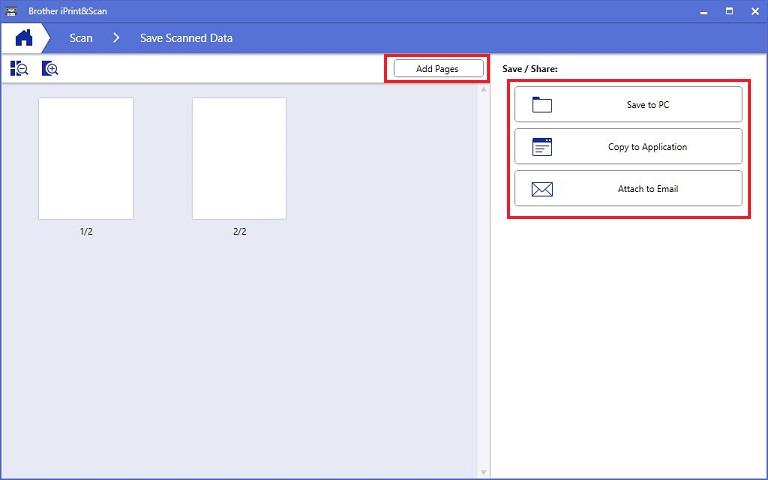Click the 1/2 page label
Screen dimensions: 768x480
[86, 232]
